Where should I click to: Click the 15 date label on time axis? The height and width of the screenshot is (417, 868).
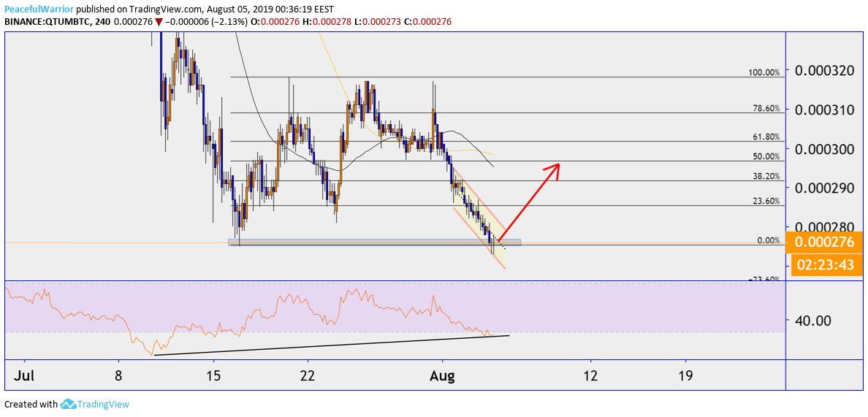coord(213,376)
